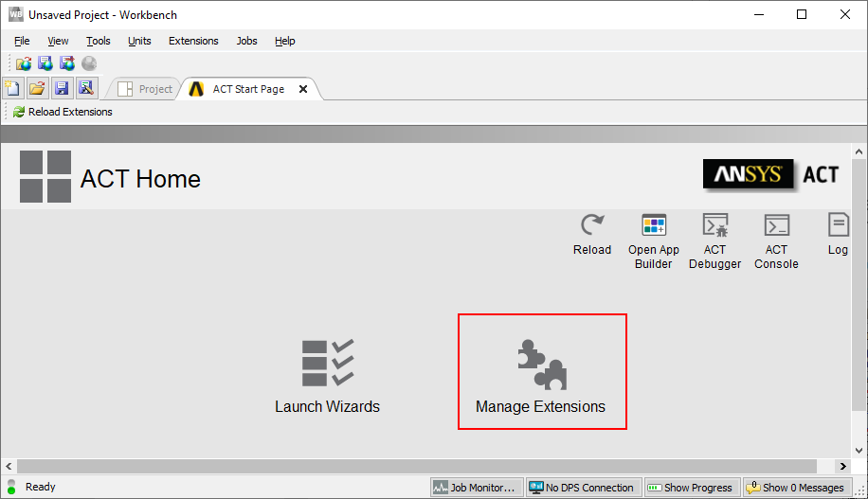This screenshot has height=499, width=868.
Task: Click the Show 0 Messages button
Action: point(797,488)
